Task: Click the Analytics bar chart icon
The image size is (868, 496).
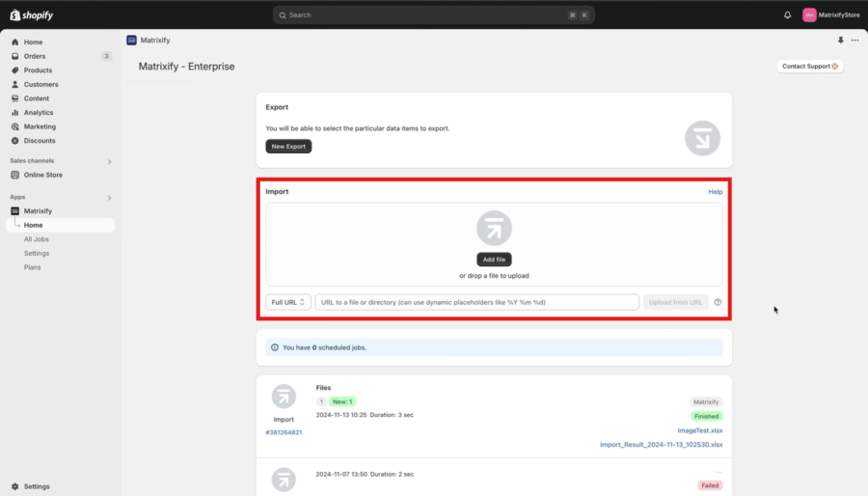Action: pyautogui.click(x=14, y=112)
